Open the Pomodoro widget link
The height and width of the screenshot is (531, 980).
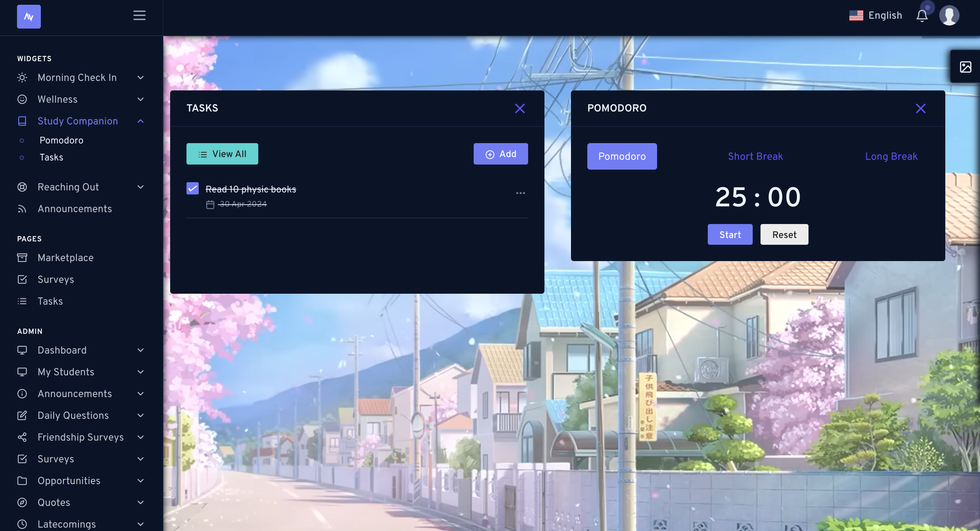click(61, 140)
